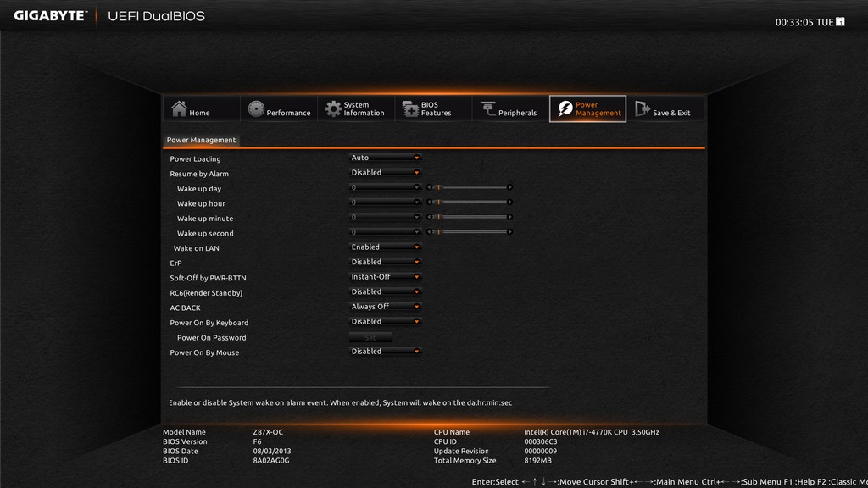Click the F1 :Help hint in footer
Screen dimensions: 868x488
coord(798,482)
